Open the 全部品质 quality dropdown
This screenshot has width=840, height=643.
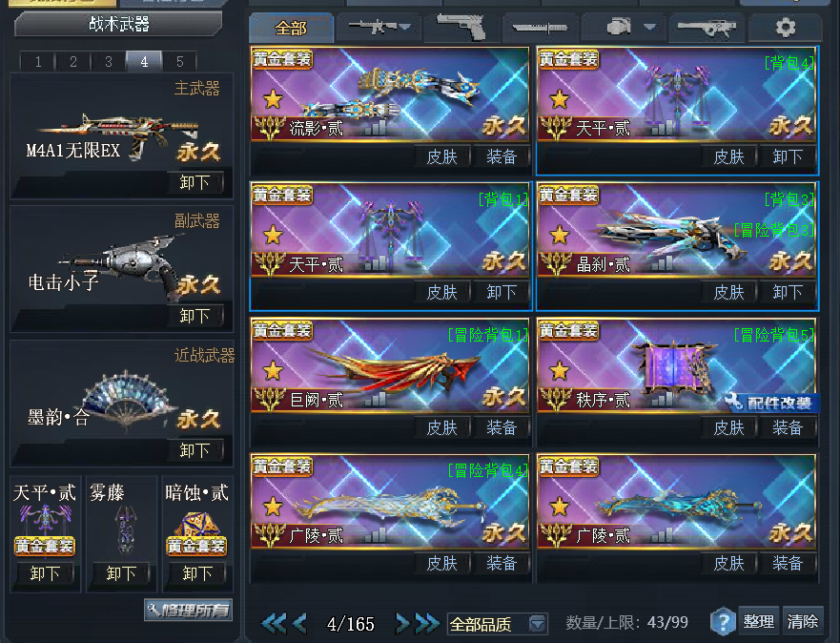click(497, 624)
